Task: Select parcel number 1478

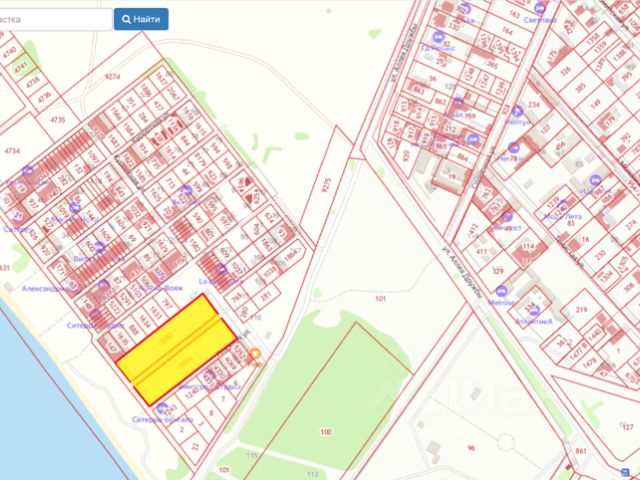Action: click(590, 361)
